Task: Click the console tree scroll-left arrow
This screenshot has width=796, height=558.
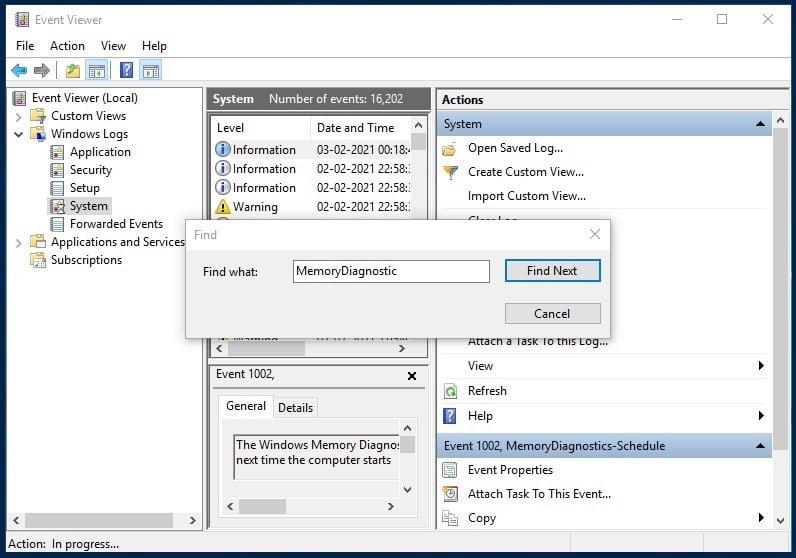Action: 16,520
